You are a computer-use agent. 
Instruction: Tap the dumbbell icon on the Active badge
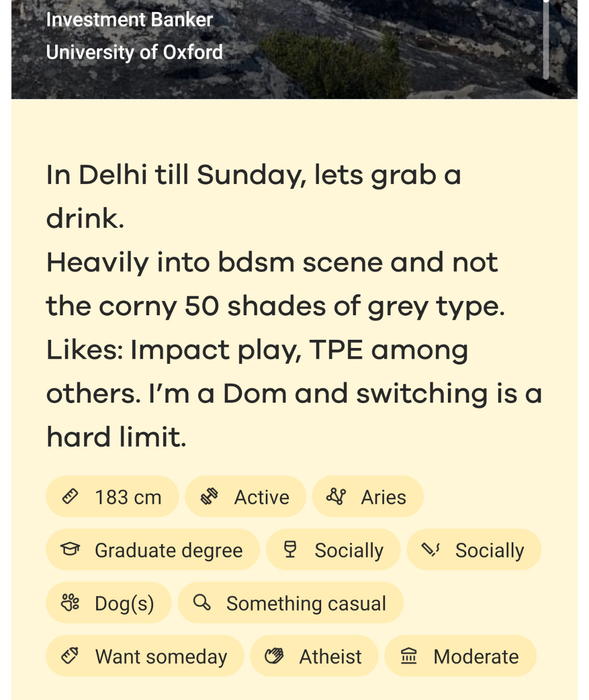click(x=209, y=497)
